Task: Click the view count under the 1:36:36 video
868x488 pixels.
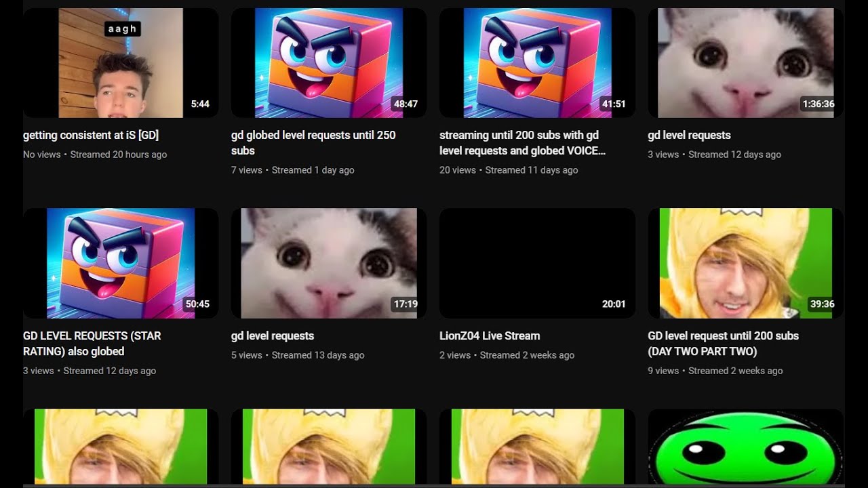Action: (x=663, y=155)
